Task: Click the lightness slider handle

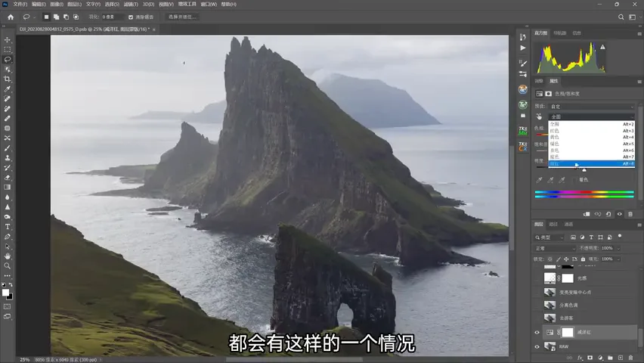Action: (x=584, y=170)
